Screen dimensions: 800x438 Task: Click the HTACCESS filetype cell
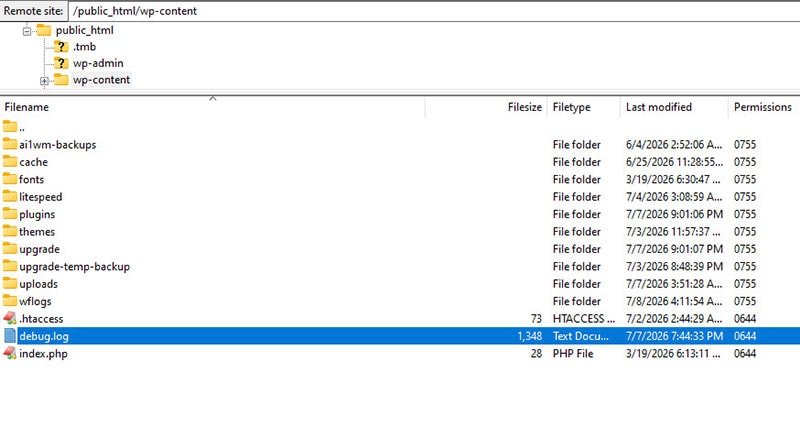pos(584,319)
